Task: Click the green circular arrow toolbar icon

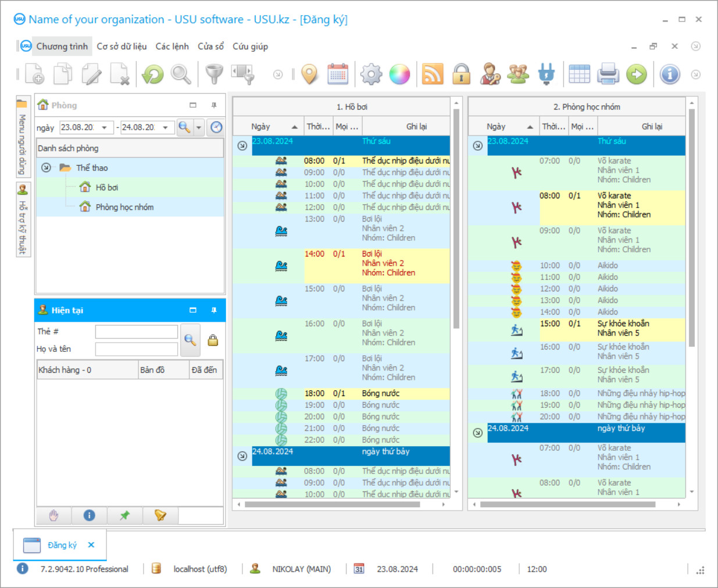Action: tap(637, 74)
